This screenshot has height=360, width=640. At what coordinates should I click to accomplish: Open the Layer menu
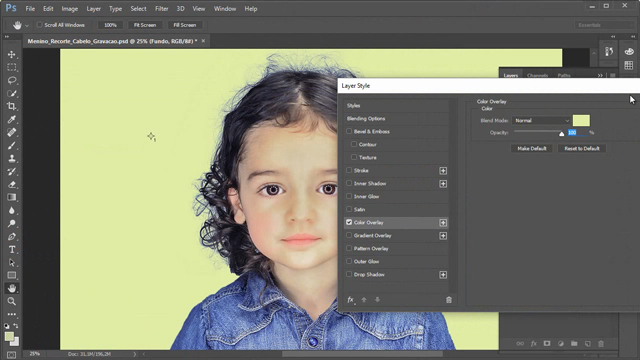point(93,9)
